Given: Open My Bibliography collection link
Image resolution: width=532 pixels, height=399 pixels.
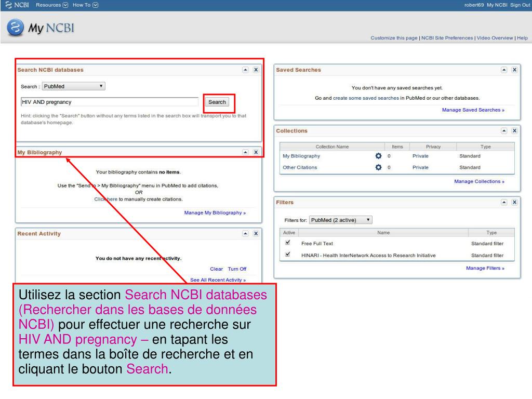Looking at the screenshot, I should [x=301, y=156].
